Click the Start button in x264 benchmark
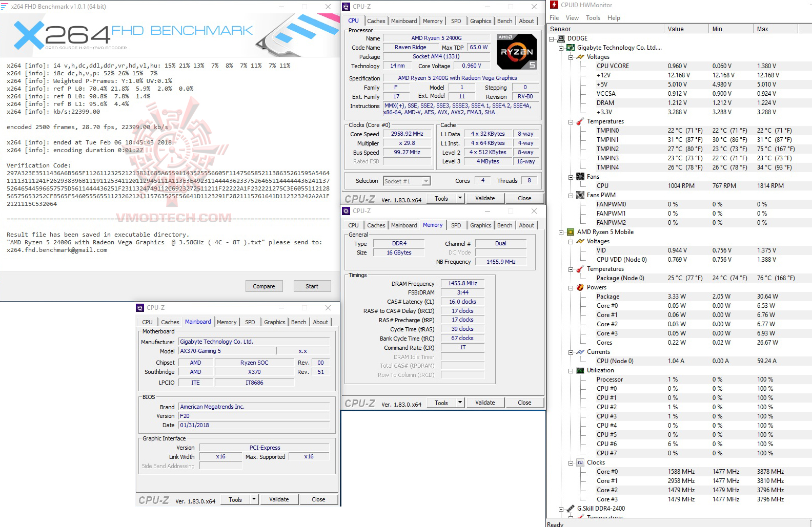812x527 pixels. click(312, 286)
